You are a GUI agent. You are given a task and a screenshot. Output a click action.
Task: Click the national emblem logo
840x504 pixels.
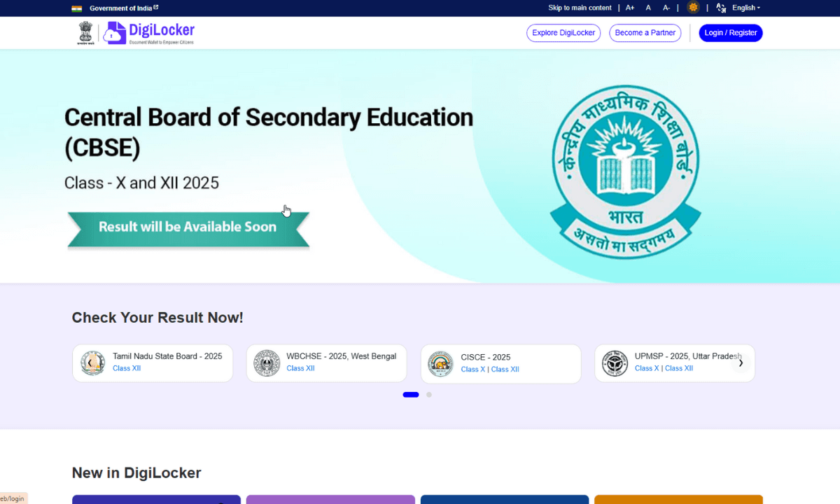85,33
